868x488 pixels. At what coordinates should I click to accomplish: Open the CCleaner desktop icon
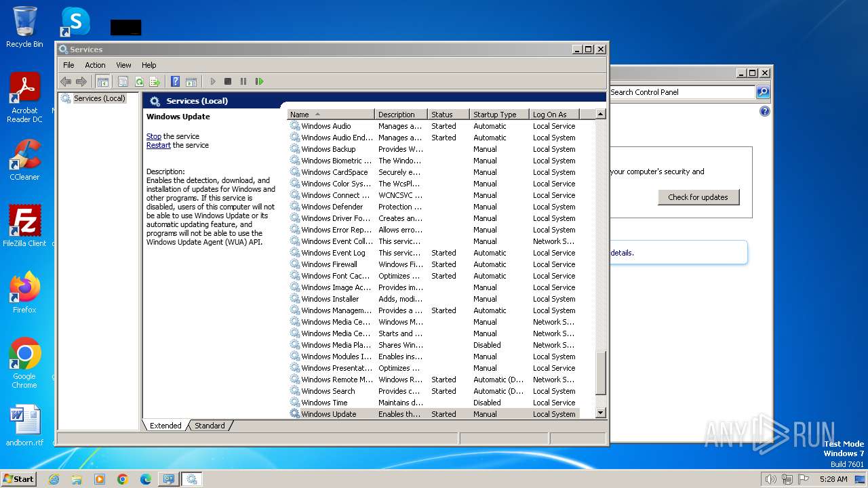pyautogui.click(x=24, y=160)
